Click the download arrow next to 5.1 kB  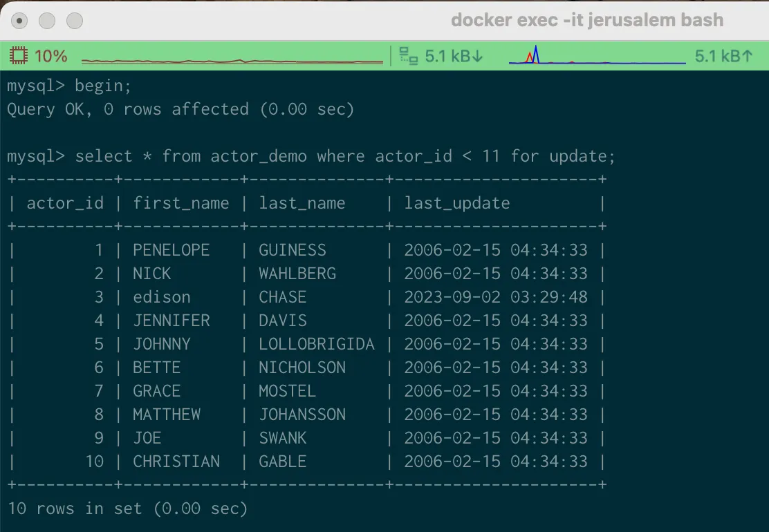478,56
